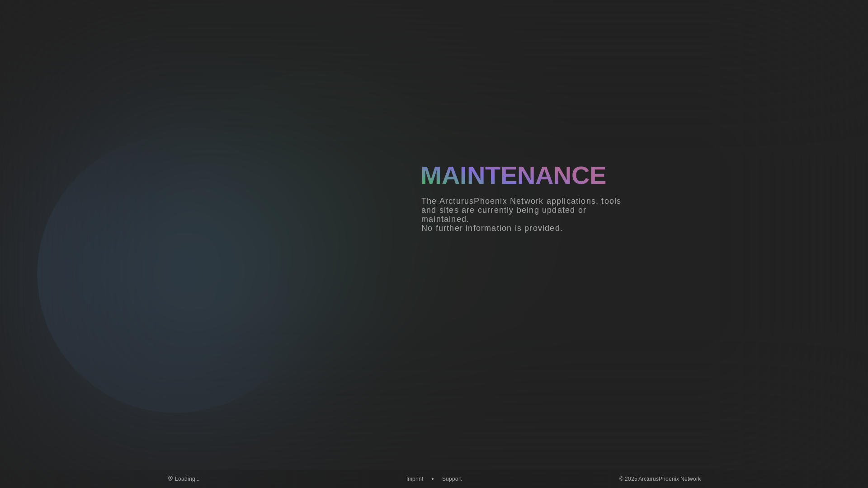
Task: Click the 'Loading...' status text
Action: tap(187, 479)
